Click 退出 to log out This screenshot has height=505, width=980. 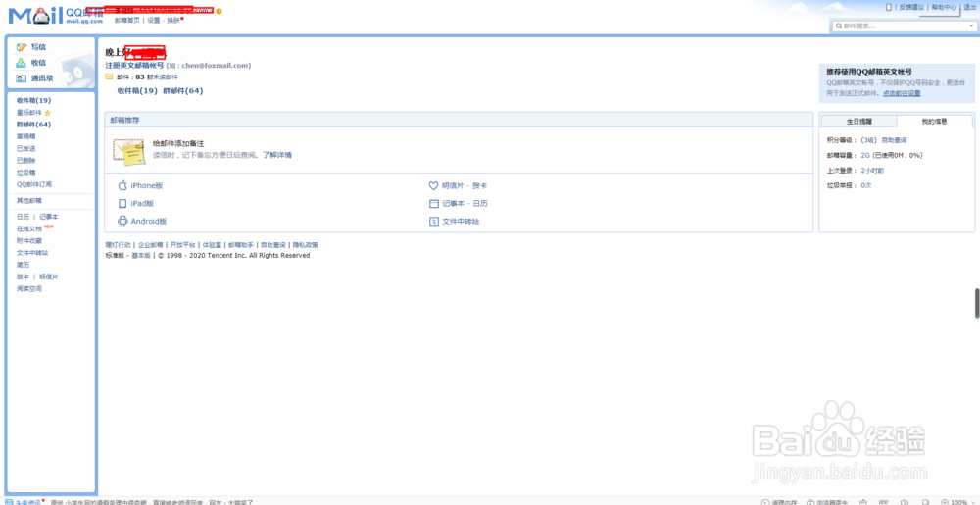click(970, 7)
